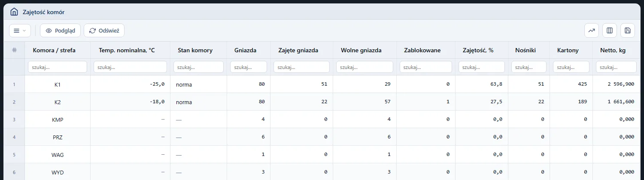
Task: Focus the Komora / strefa search field
Action: tap(58, 67)
